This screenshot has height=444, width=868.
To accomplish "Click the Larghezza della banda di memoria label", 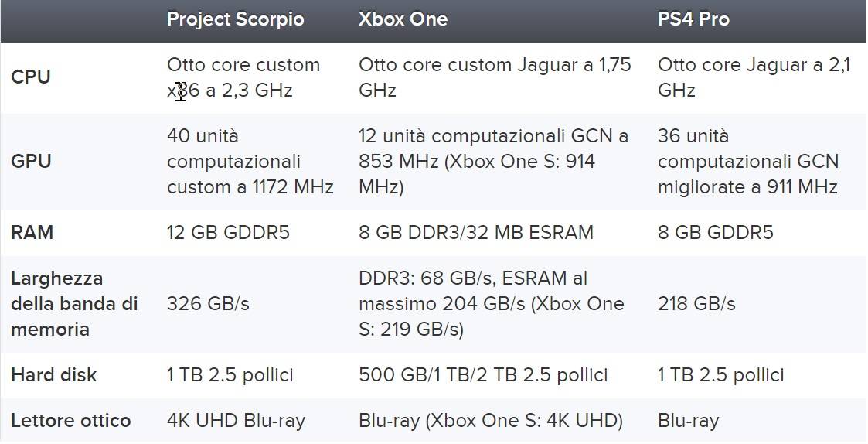I will pyautogui.click(x=74, y=304).
